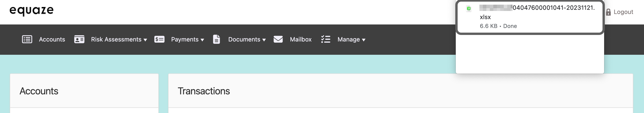The image size is (644, 113).
Task: Select the Payments menu label
Action: pyautogui.click(x=185, y=39)
